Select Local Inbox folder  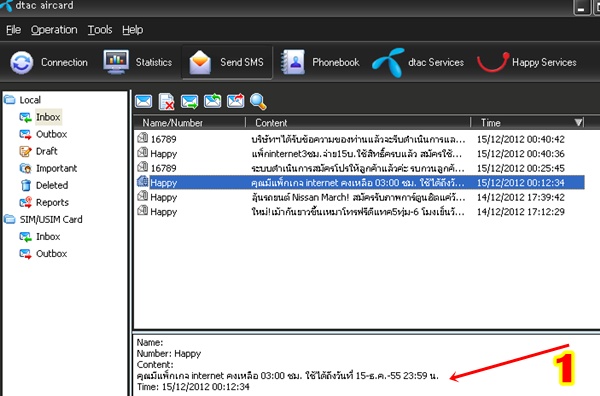point(48,117)
